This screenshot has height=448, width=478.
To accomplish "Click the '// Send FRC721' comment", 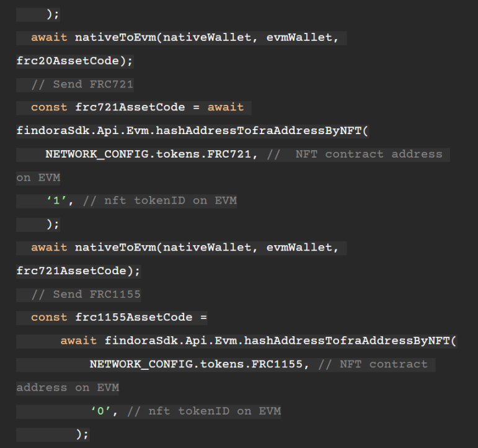I will click(82, 84).
